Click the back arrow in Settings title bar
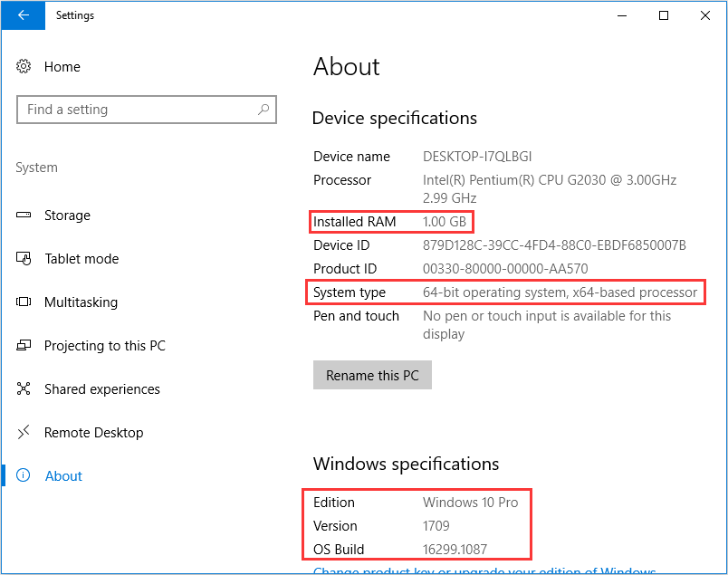The height and width of the screenshot is (575, 728). click(x=24, y=15)
